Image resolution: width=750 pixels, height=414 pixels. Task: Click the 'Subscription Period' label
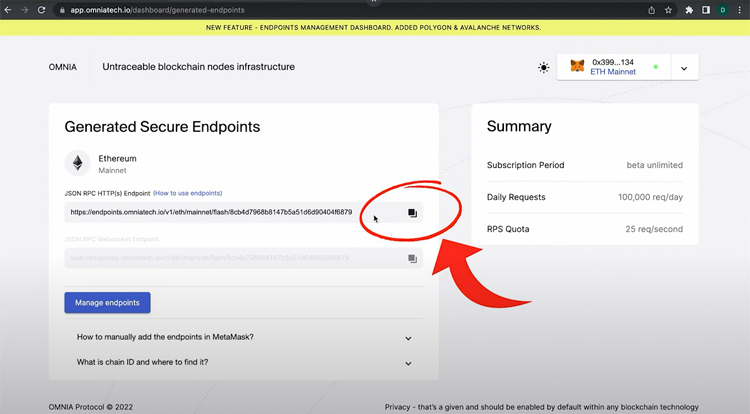(x=526, y=165)
